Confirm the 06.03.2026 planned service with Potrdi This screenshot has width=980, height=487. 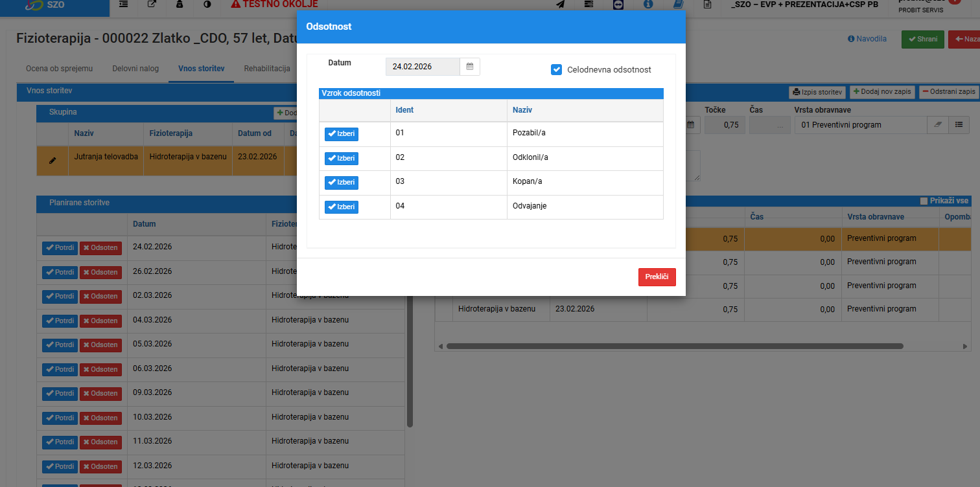pos(60,369)
